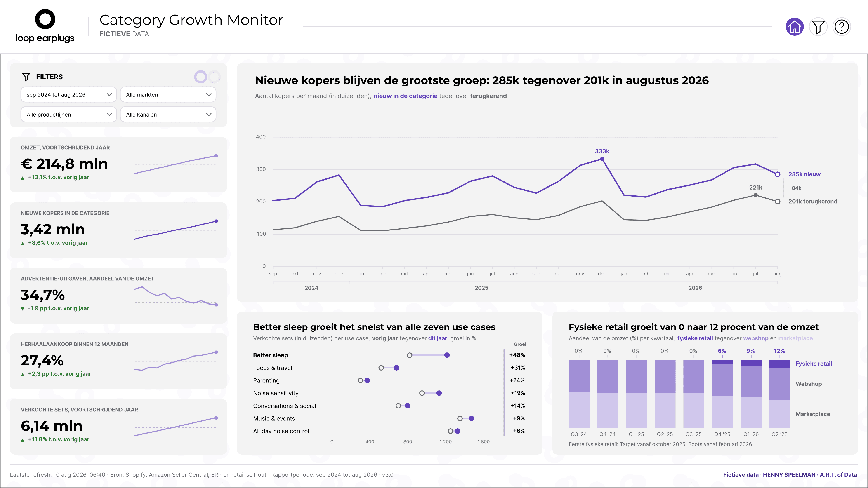Expand the Alle markten dropdown
The height and width of the screenshot is (488, 868).
point(168,95)
